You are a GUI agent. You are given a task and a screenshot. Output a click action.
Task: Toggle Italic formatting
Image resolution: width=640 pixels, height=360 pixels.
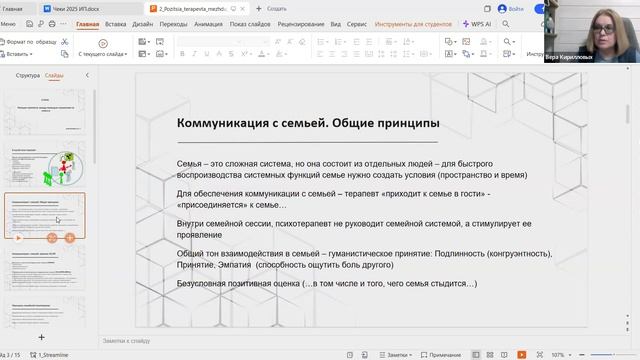(x=194, y=54)
